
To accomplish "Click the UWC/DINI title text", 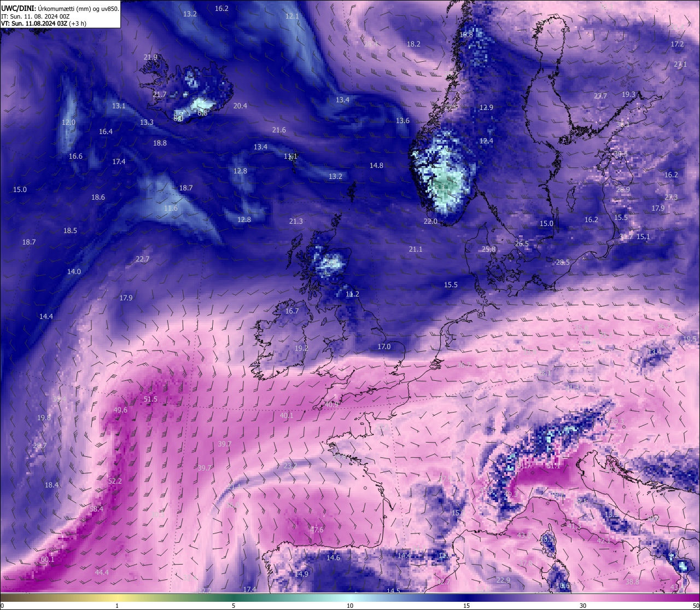I will tap(19, 9).
